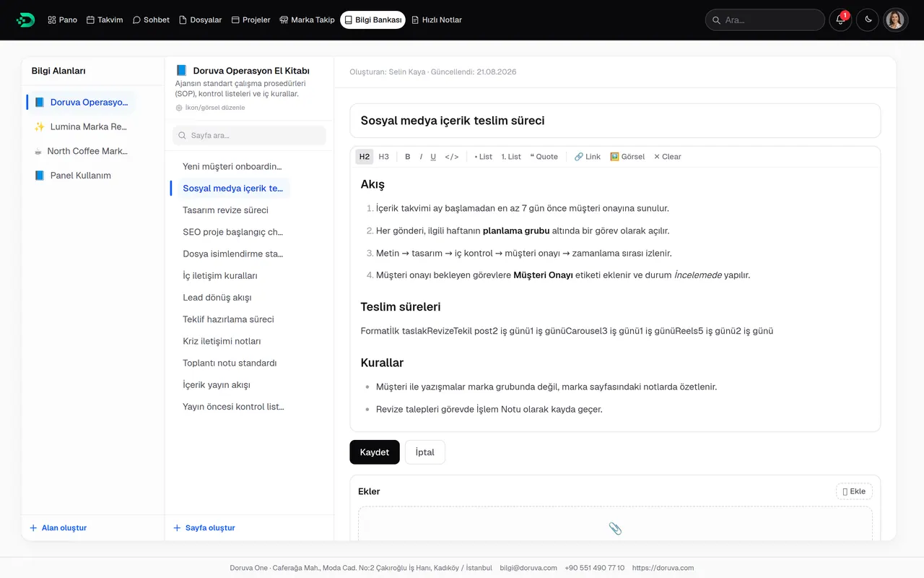Open Sohbet in top navigation

click(151, 20)
